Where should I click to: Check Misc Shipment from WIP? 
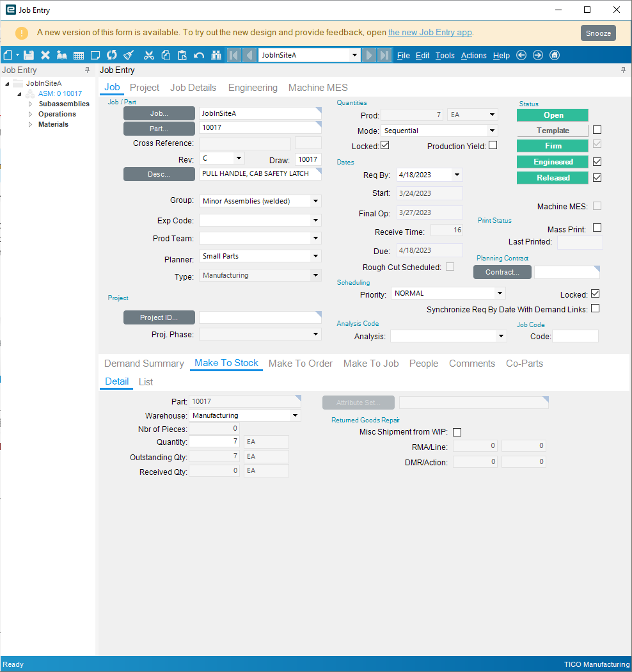(457, 432)
